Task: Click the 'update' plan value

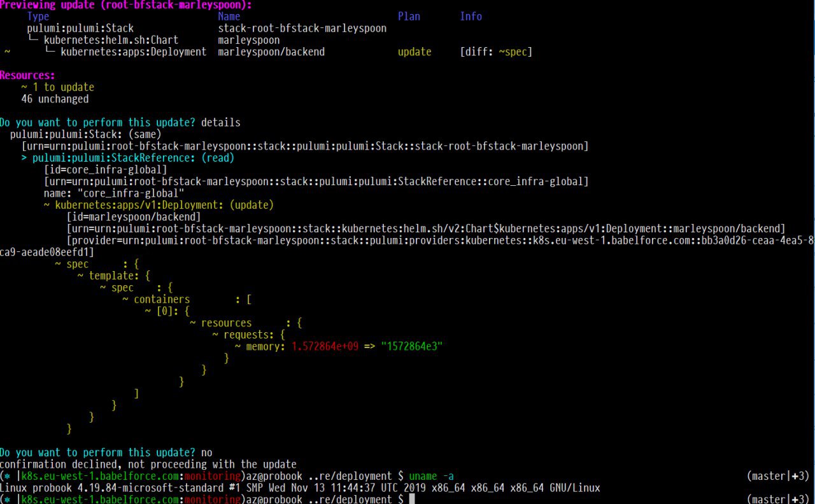Action: pos(415,52)
